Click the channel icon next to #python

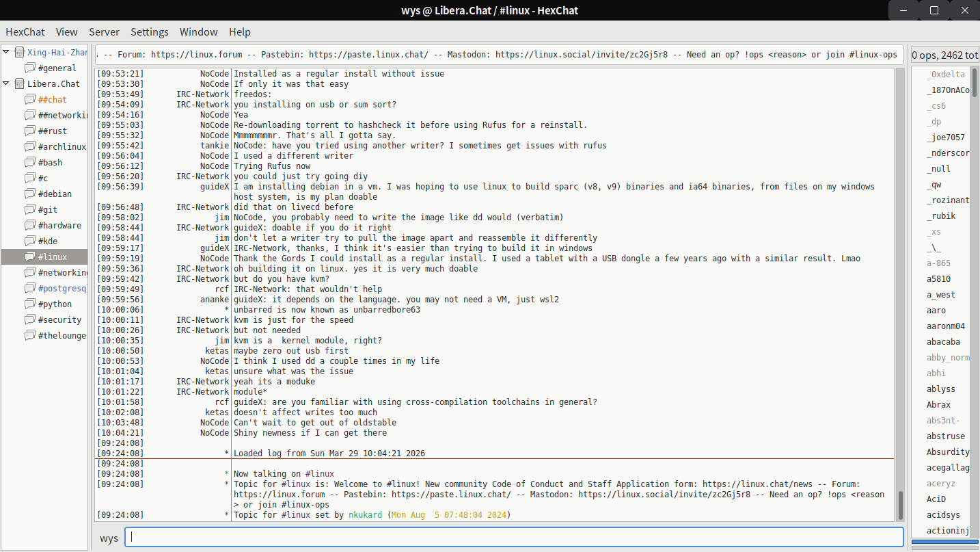tap(30, 304)
